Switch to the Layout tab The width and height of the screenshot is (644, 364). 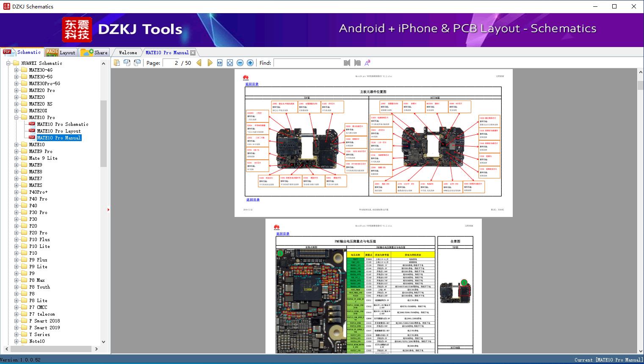pyautogui.click(x=61, y=53)
